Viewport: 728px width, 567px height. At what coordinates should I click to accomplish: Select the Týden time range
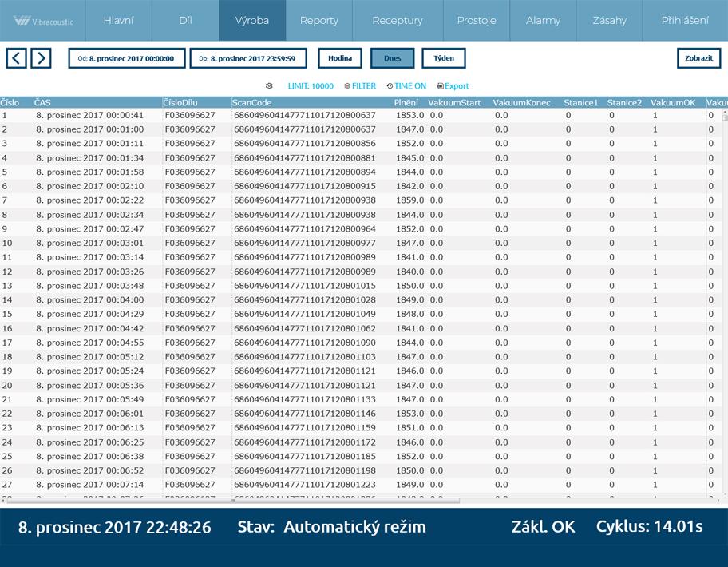coord(443,58)
